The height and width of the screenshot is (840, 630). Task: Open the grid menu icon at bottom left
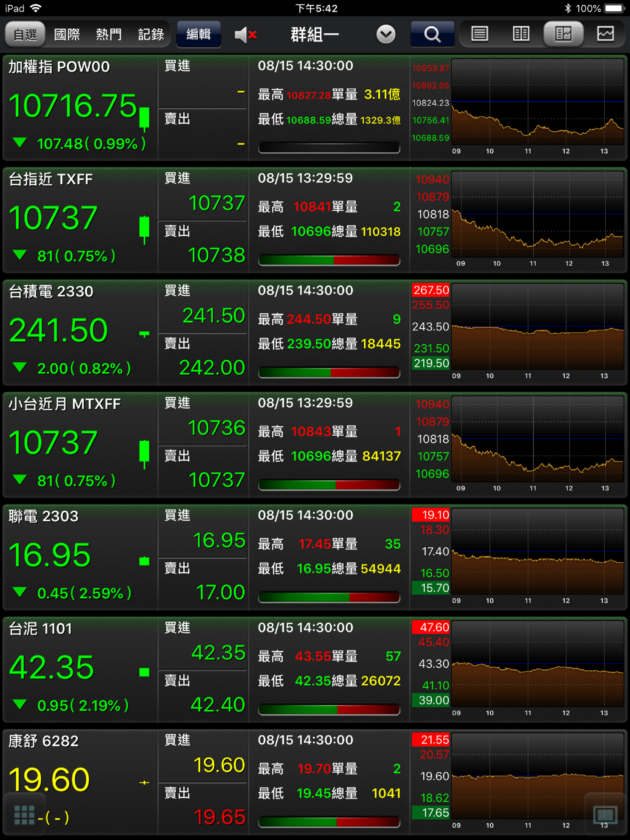click(x=24, y=815)
